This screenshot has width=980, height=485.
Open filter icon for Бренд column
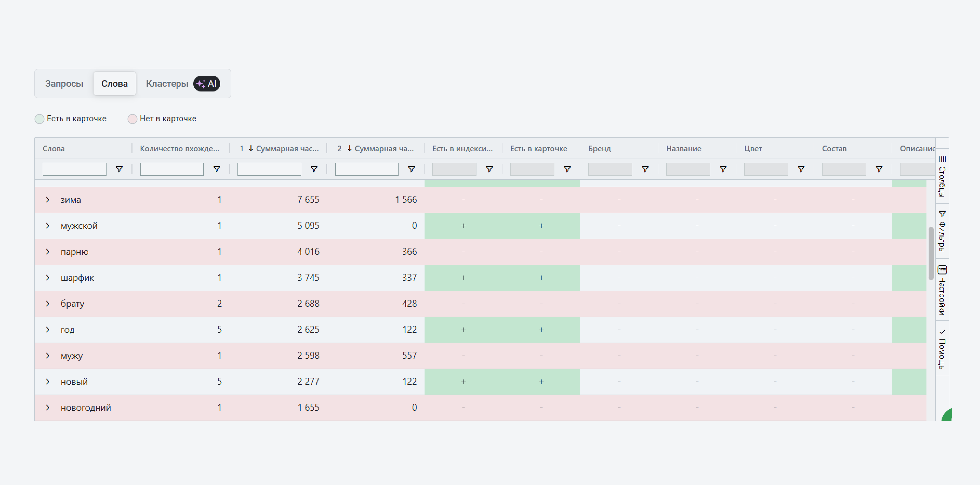[x=645, y=169]
